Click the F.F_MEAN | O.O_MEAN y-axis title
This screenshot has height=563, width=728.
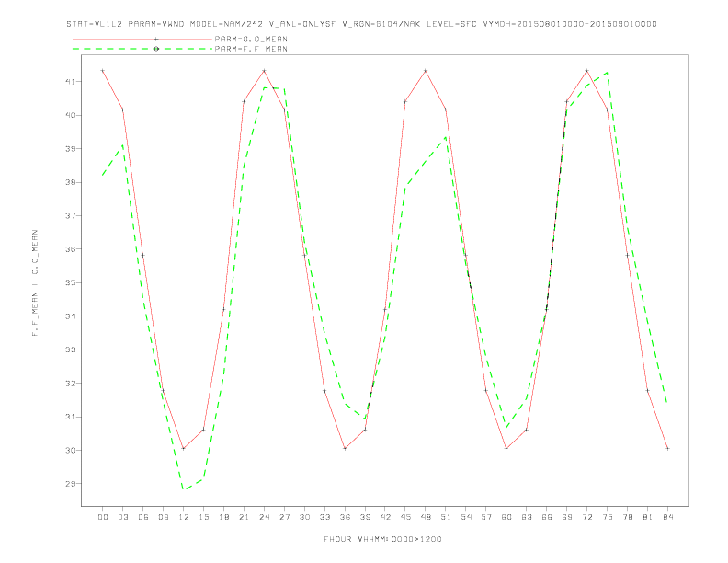(35, 283)
